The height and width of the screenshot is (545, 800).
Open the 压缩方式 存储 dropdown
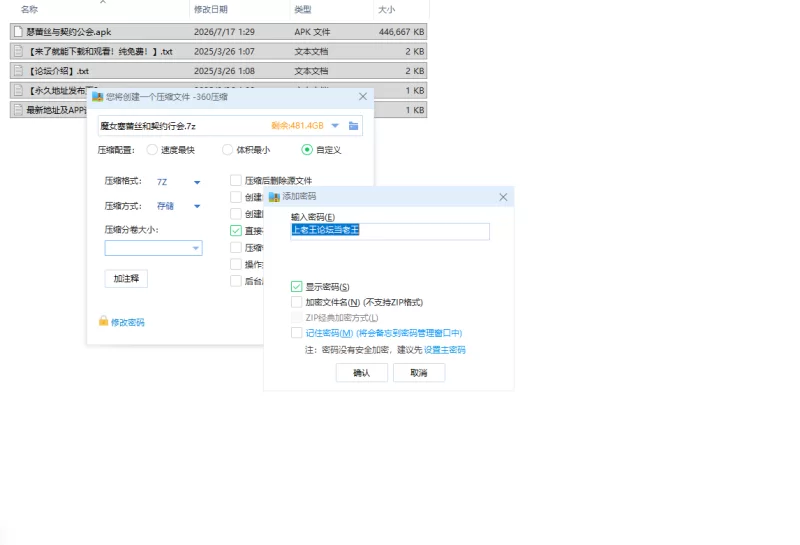[x=197, y=206]
